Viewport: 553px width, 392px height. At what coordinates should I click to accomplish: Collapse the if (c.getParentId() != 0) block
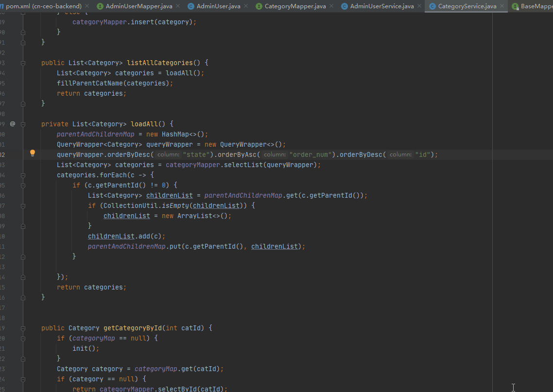tap(23, 186)
